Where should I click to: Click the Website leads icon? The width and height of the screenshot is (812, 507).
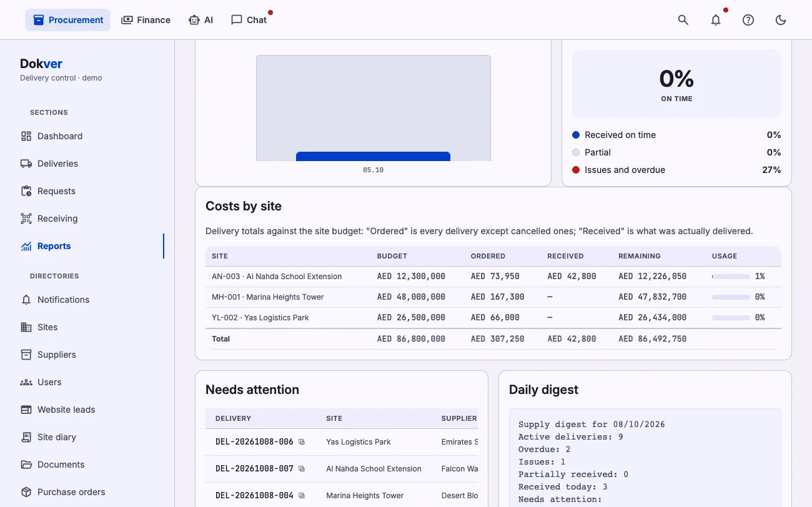coord(26,410)
